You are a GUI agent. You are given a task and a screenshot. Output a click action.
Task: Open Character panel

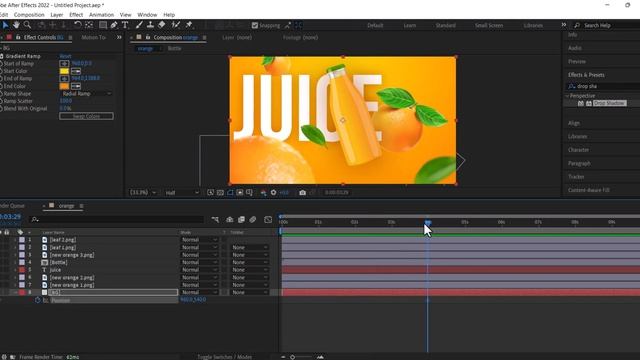pyautogui.click(x=578, y=150)
